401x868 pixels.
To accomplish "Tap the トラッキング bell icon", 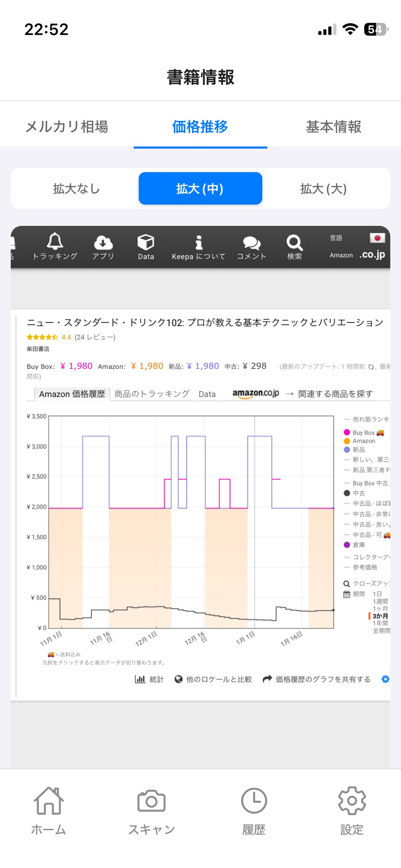I will (55, 241).
